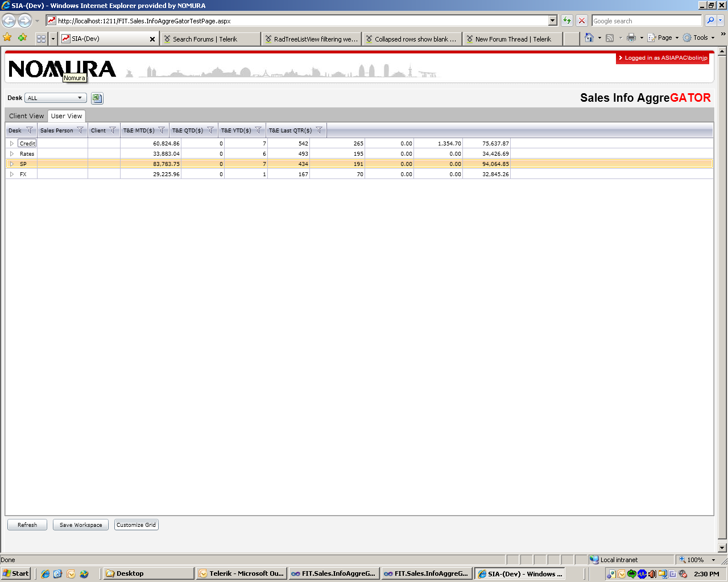Screen dimensions: 728x582
Task: Select the Credit desk cell
Action: pyautogui.click(x=27, y=144)
